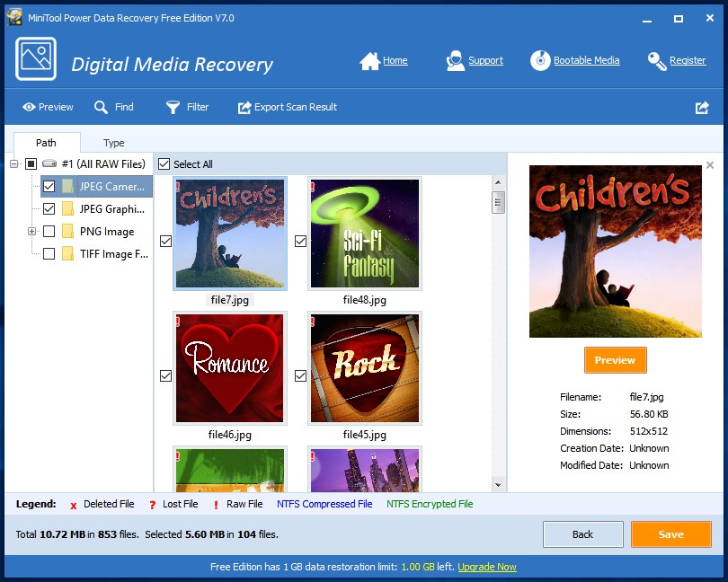Open the Support link
This screenshot has height=582, width=728.
click(x=485, y=60)
